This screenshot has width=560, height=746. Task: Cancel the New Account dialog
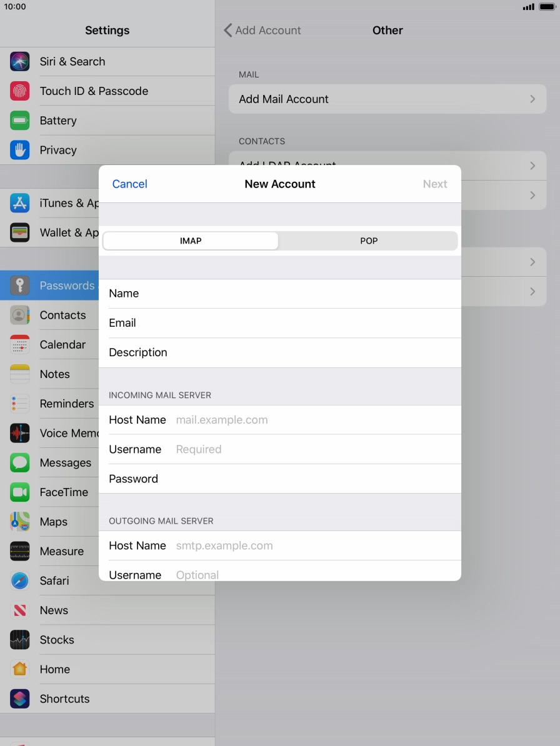tap(130, 184)
